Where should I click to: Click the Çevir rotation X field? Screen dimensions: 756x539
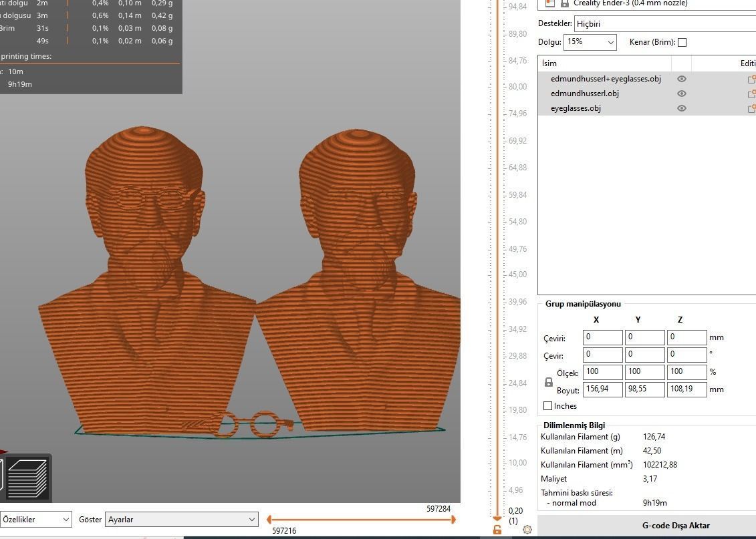click(602, 355)
